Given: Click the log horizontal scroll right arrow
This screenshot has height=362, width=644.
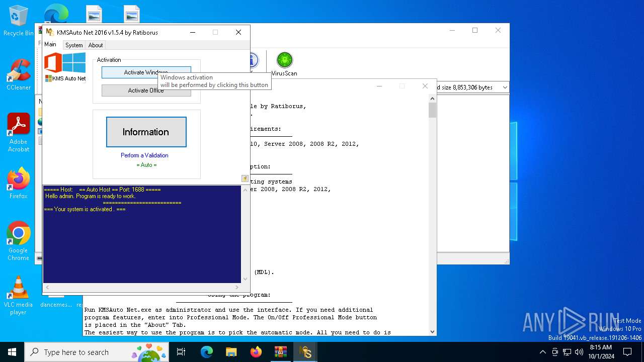Looking at the screenshot, I should 237,288.
